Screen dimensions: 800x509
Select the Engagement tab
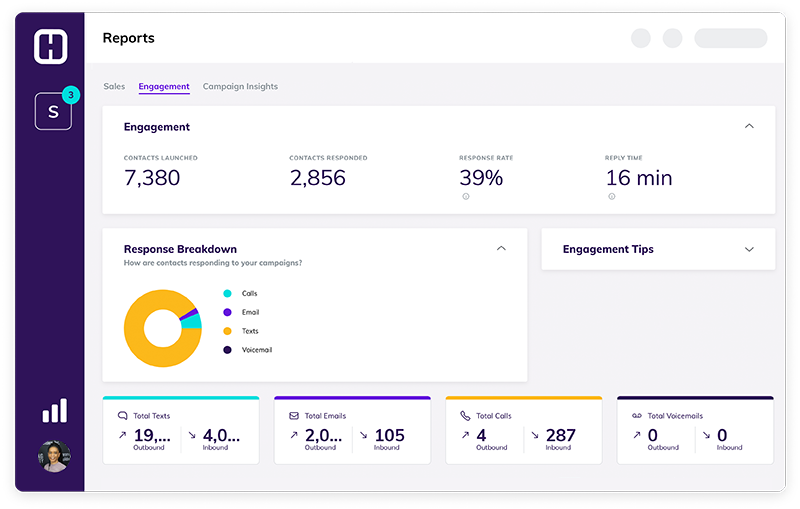coord(164,87)
